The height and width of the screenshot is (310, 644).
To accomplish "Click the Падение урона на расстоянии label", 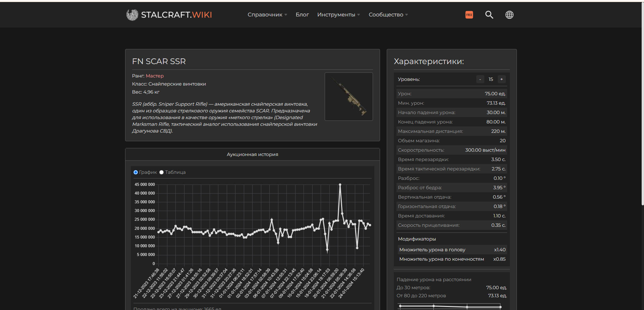I will click(434, 279).
